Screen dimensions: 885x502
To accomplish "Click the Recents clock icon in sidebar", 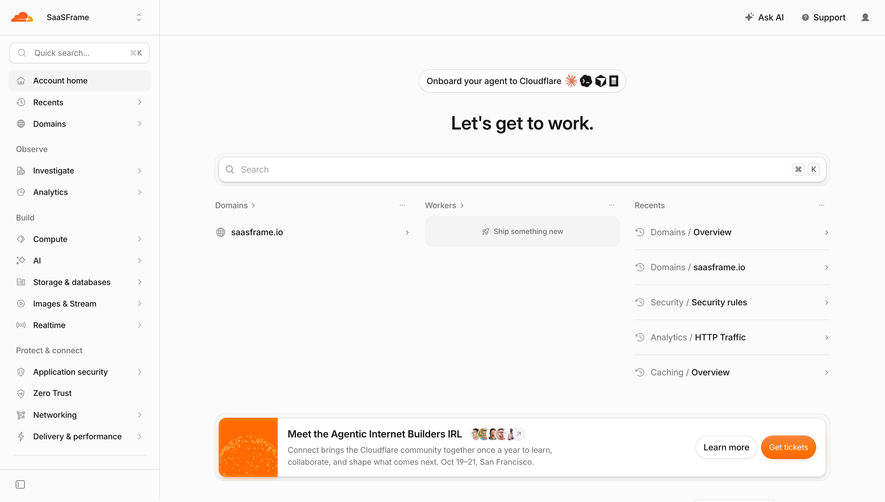I will click(x=21, y=102).
